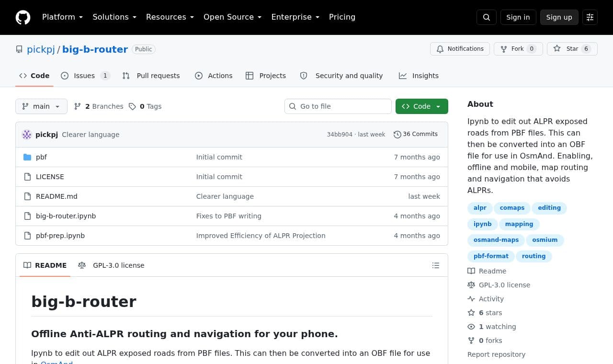Expand the Enterprise menu
613x364 pixels.
295,17
